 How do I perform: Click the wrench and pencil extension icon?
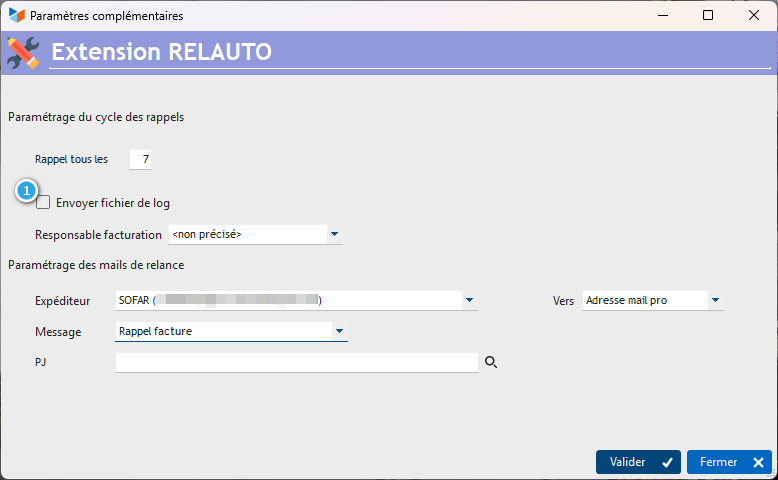pyautogui.click(x=23, y=53)
